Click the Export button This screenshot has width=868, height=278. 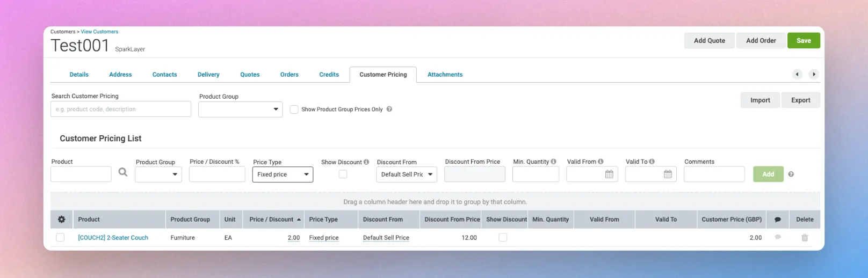[800, 100]
